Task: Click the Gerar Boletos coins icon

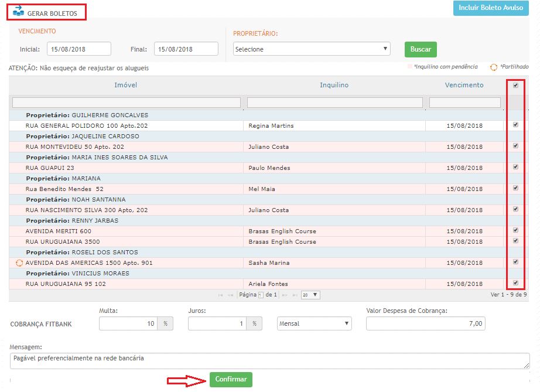Action: point(18,11)
